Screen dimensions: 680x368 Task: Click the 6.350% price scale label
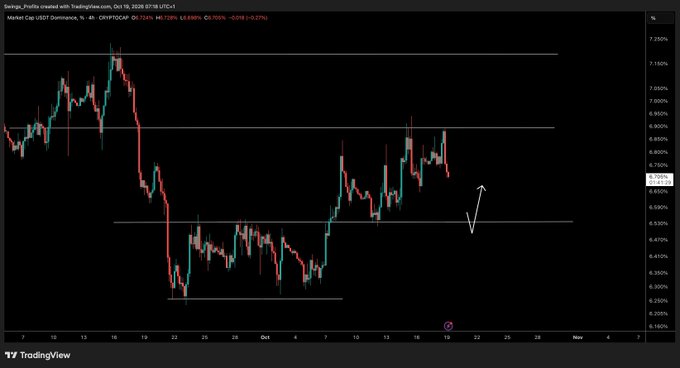[x=658, y=273]
